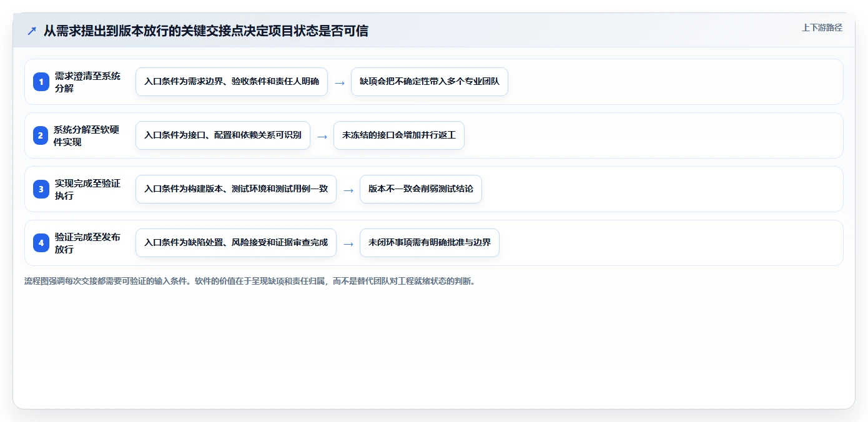Image resolution: width=868 pixels, height=422 pixels.
Task: Open 版本不一致会削弱测试结论 box
Action: pos(421,189)
